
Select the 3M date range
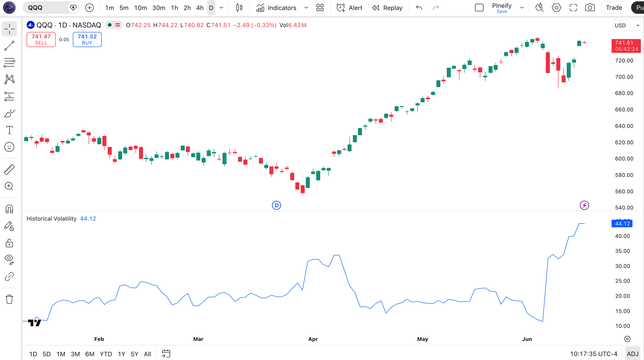pos(75,354)
